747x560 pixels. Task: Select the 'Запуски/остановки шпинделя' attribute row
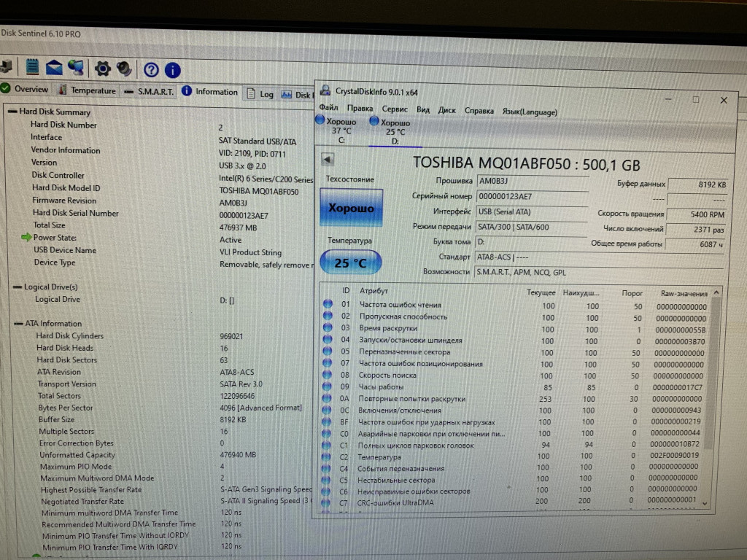[x=514, y=341]
